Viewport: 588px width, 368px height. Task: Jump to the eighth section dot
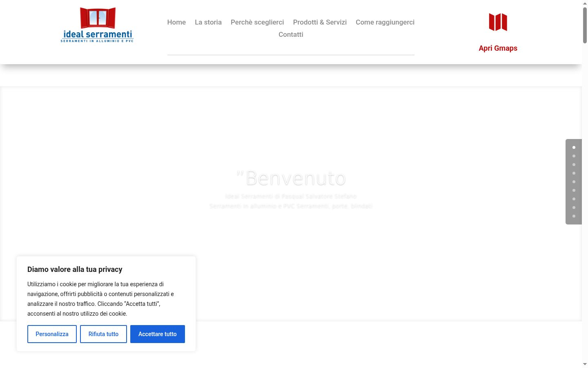tap(574, 207)
